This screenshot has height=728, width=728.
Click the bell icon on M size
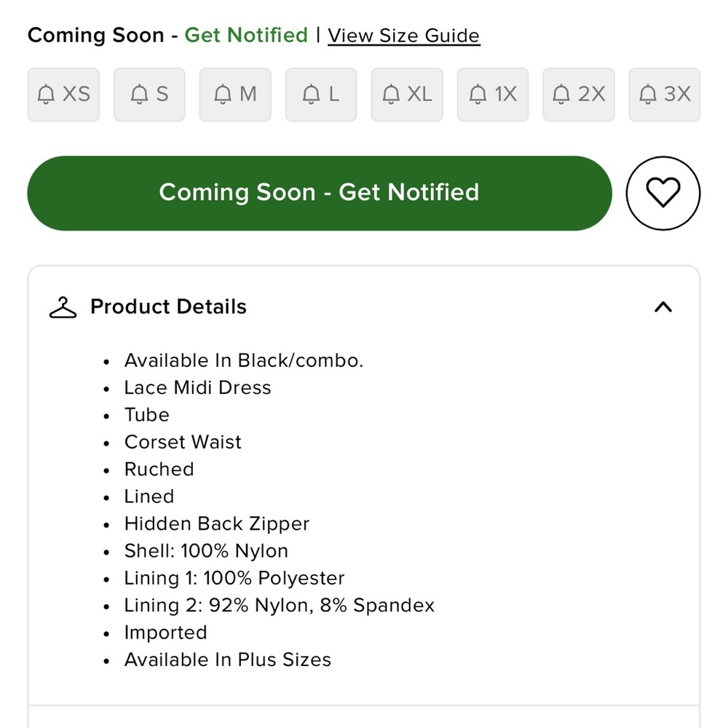(222, 94)
